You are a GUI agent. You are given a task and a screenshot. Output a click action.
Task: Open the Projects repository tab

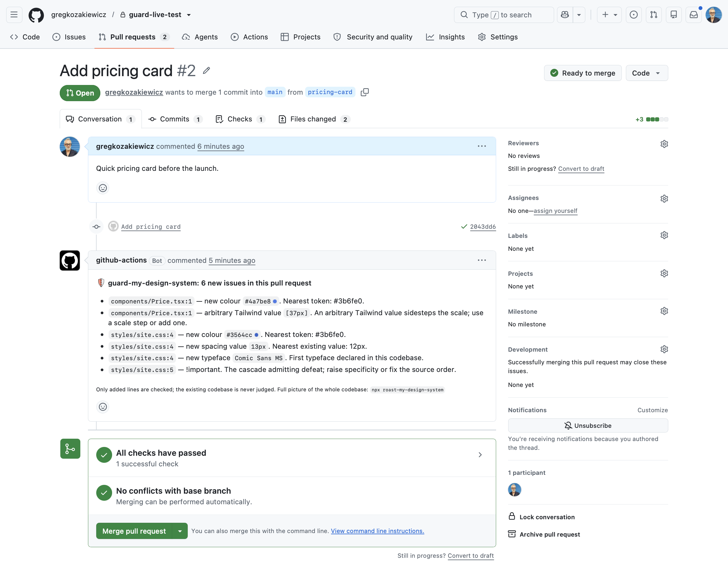300,37
